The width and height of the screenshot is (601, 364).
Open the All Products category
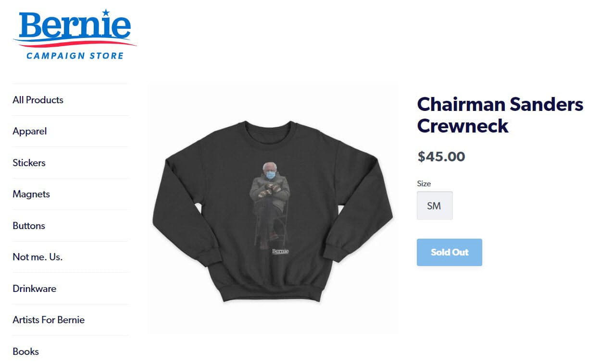pos(38,100)
